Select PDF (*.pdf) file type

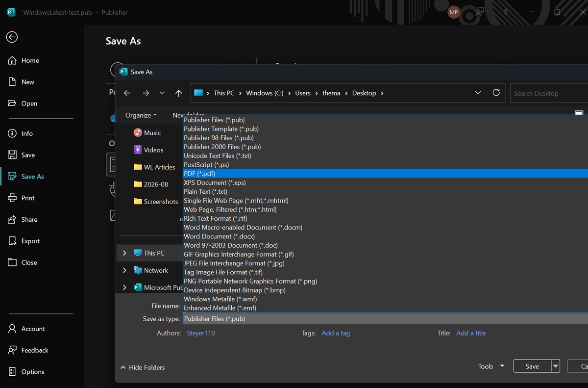[385, 174]
